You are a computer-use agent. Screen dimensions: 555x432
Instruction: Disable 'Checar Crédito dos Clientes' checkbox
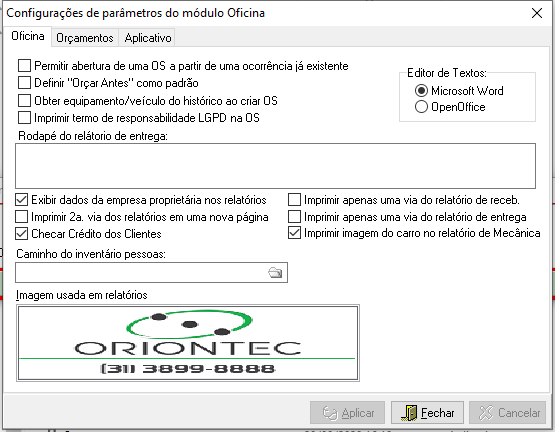[x=22, y=234]
